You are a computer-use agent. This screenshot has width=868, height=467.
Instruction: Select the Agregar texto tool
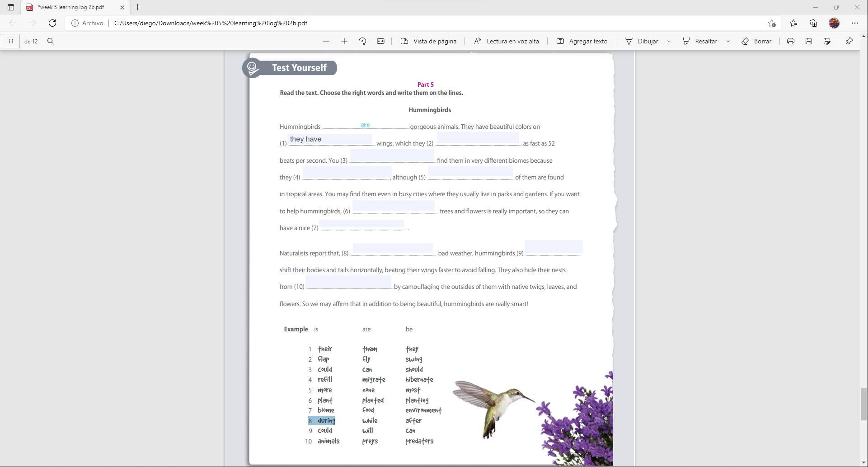coord(582,41)
